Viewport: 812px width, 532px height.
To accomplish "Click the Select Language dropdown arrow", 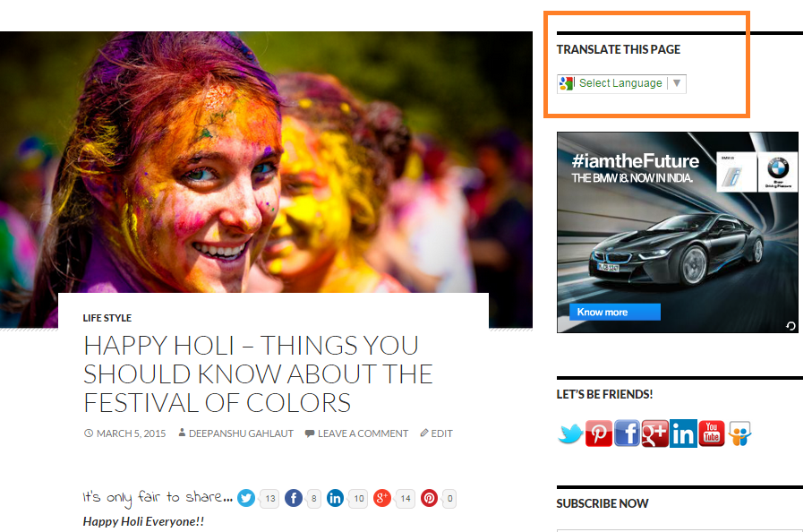I will coord(676,83).
